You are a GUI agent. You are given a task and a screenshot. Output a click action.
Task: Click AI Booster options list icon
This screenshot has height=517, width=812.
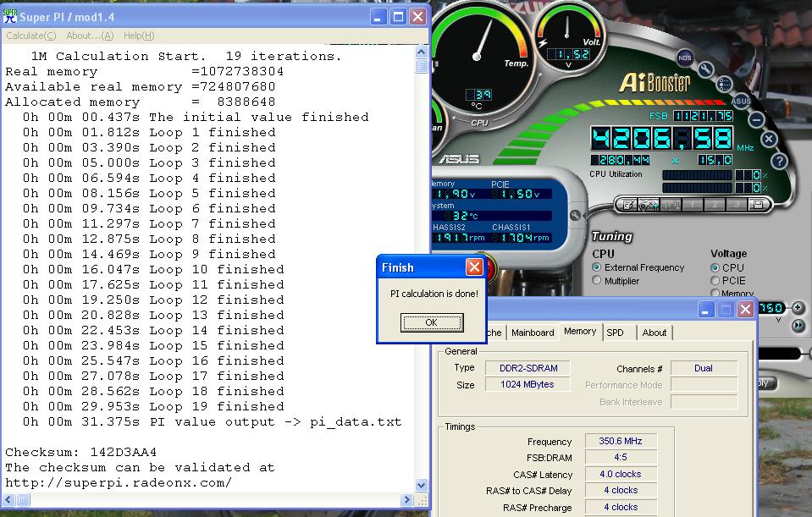(725, 84)
